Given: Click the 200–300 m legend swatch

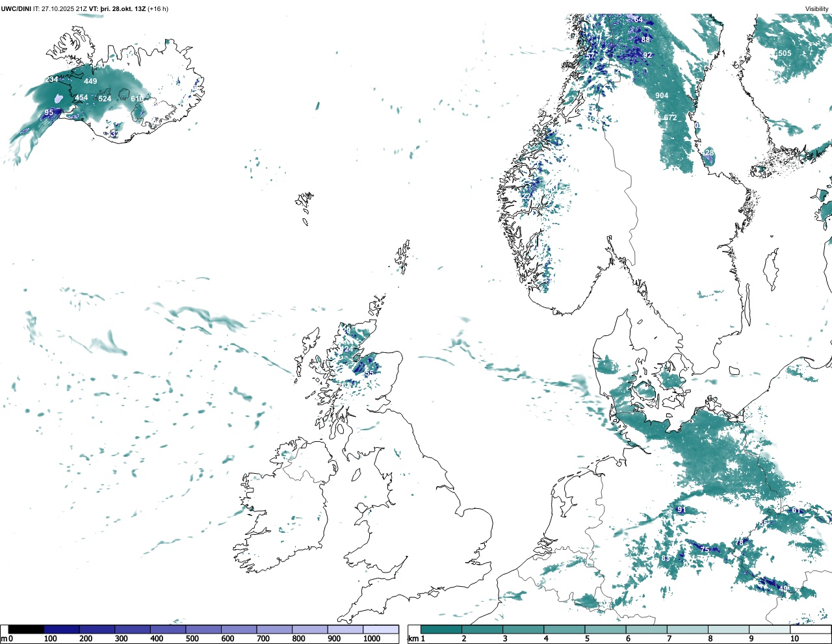Looking at the screenshot, I should (97, 629).
